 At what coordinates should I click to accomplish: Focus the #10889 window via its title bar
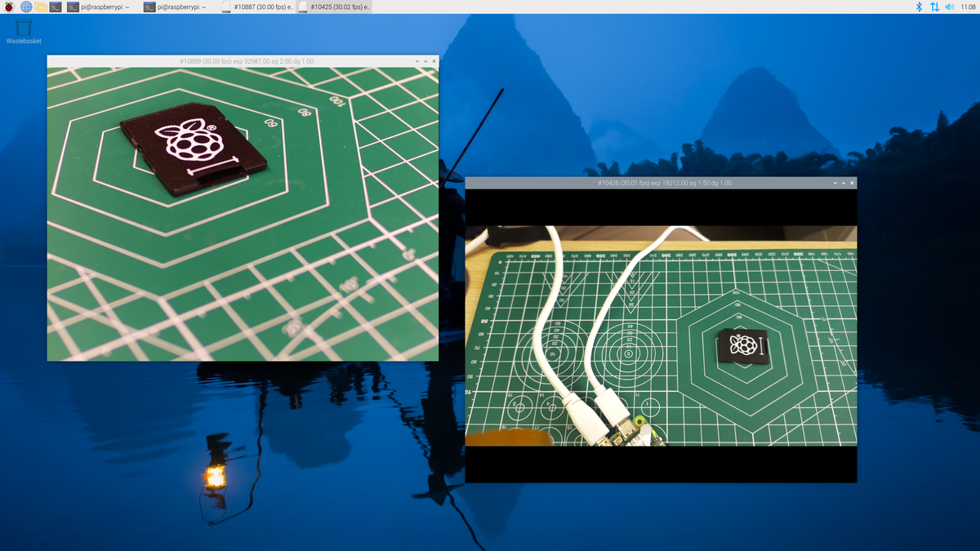coord(243,60)
